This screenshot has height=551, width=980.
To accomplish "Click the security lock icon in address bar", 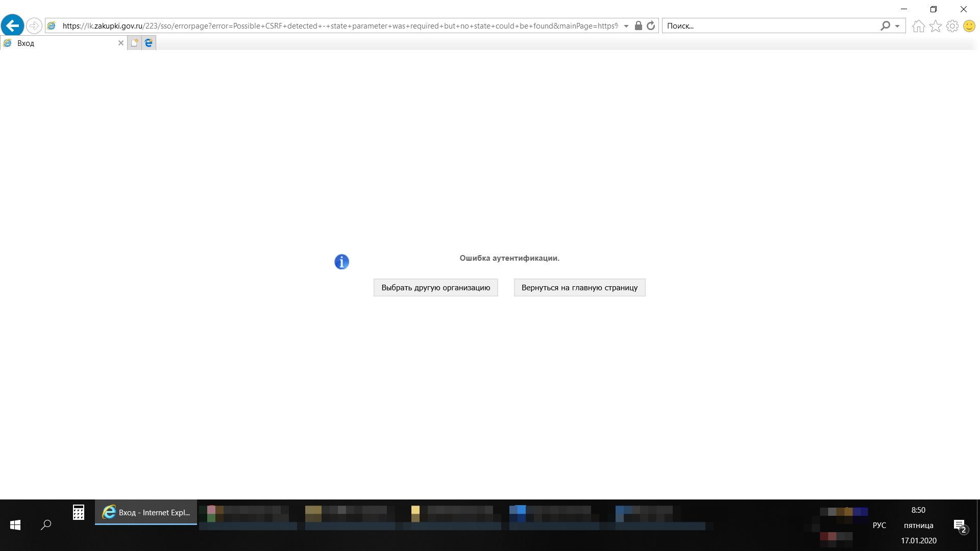I will click(638, 26).
